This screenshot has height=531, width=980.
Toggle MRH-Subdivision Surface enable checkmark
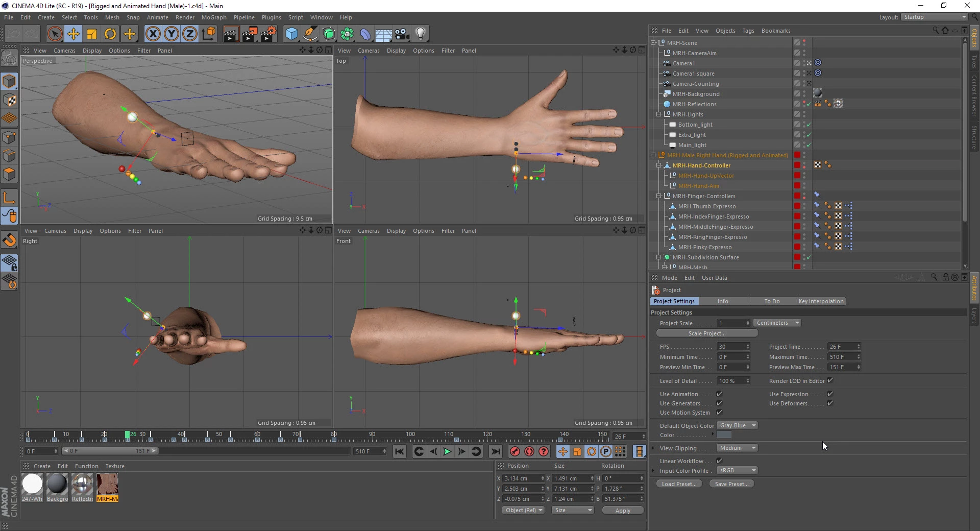click(809, 257)
